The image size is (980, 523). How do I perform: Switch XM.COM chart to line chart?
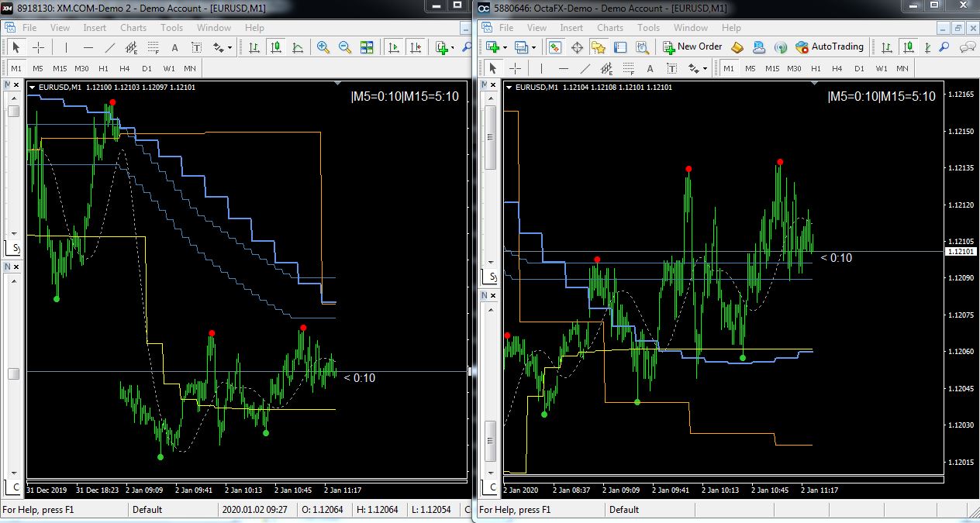click(298, 47)
